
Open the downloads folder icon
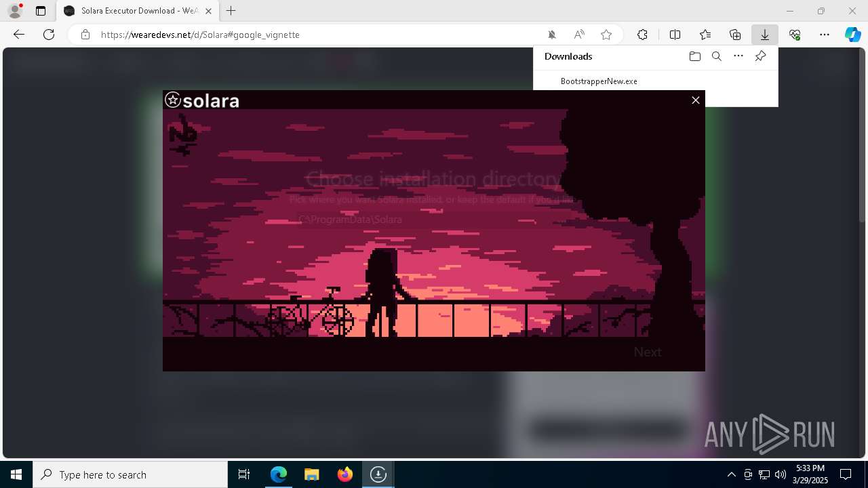click(x=694, y=56)
